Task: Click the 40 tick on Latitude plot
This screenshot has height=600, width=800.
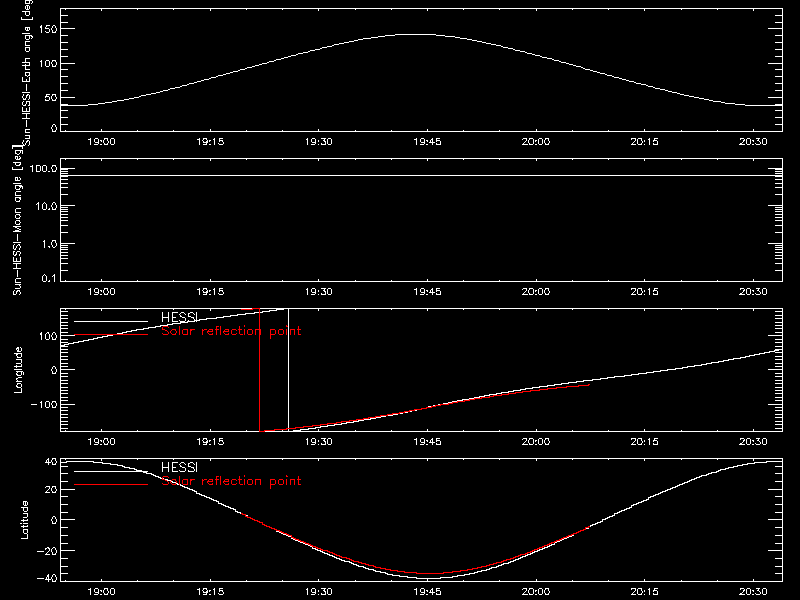Action: tap(51, 462)
